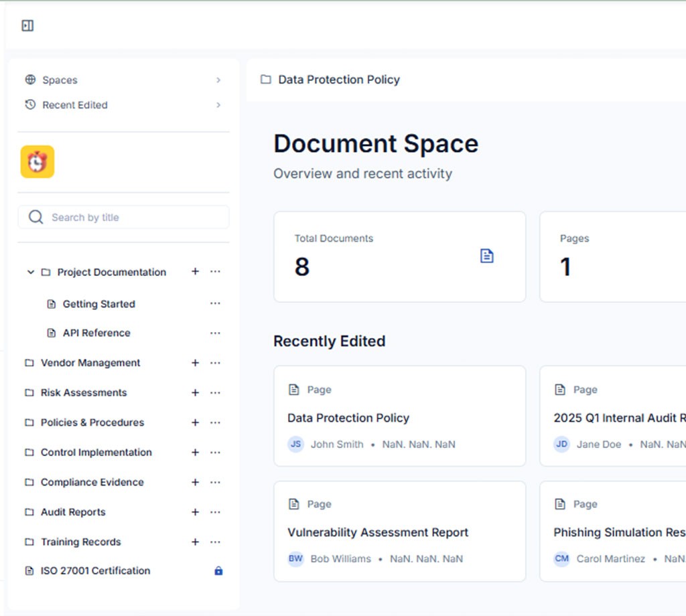The height and width of the screenshot is (616, 686).
Task: Select the Compliance Evidence folder
Action: pos(92,482)
